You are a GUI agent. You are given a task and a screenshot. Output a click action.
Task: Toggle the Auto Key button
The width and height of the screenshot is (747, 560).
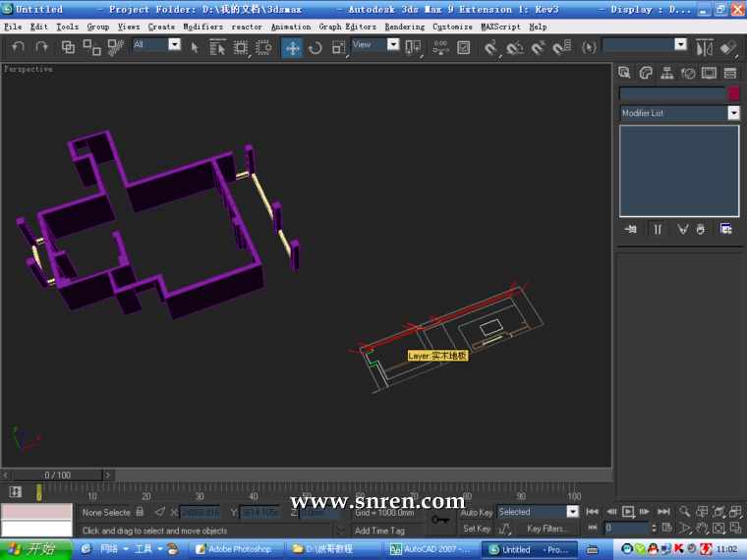[477, 513]
